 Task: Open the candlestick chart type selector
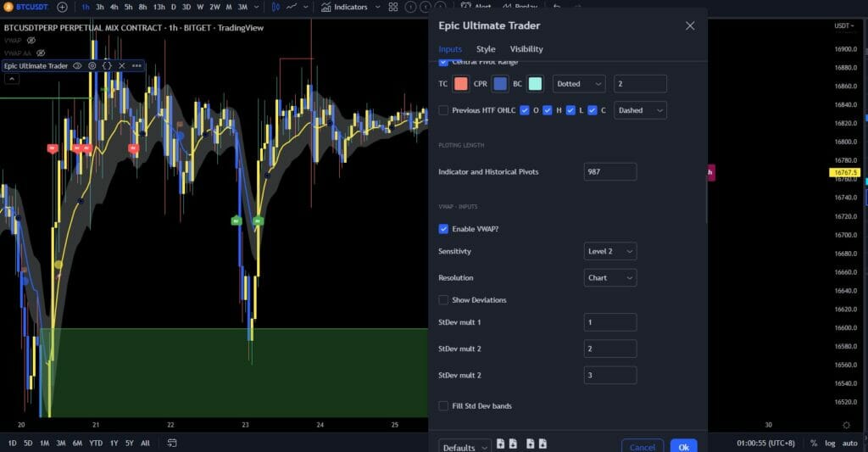275,7
